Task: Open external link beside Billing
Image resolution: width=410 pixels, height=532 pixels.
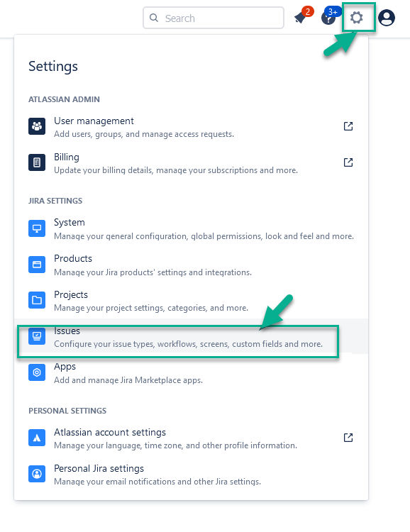Action: tap(348, 162)
